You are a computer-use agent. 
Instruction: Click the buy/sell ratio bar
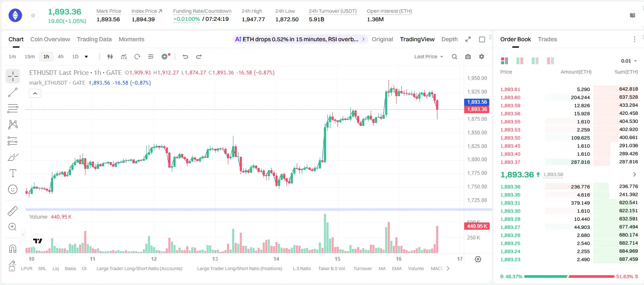point(569,276)
